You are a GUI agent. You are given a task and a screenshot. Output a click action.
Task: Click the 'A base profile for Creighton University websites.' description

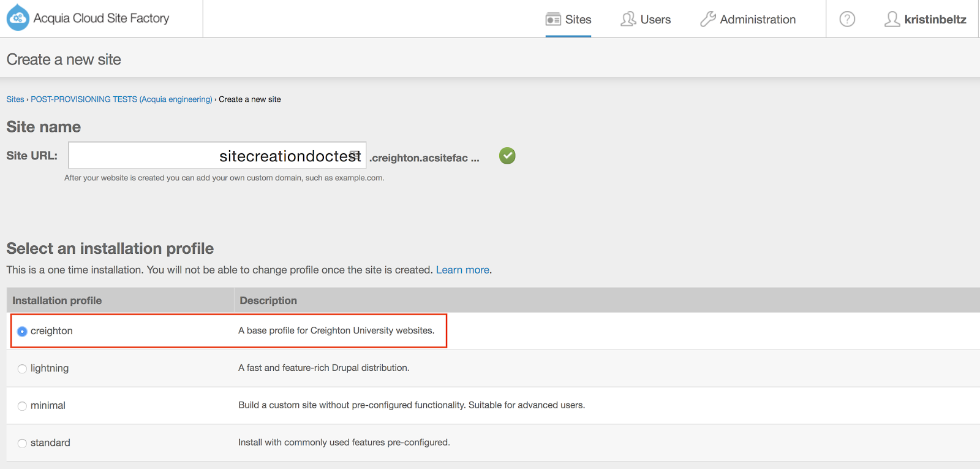point(336,330)
